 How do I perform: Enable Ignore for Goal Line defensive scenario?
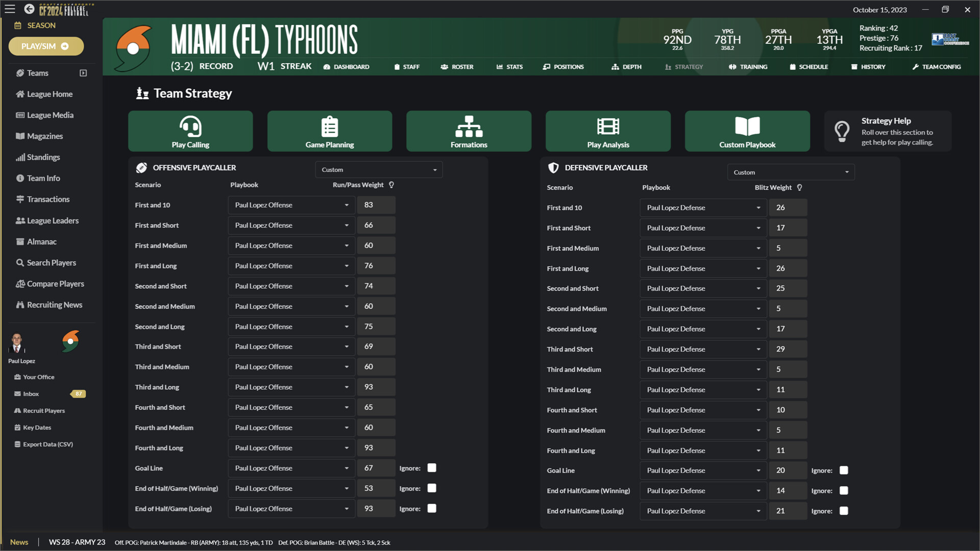(x=843, y=469)
